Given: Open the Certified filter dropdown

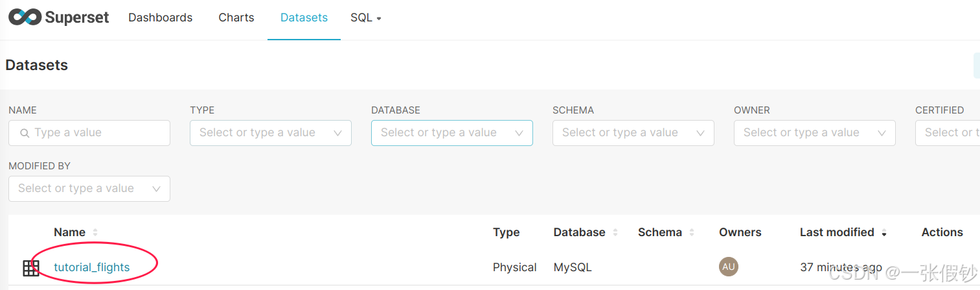Looking at the screenshot, I should (949, 132).
